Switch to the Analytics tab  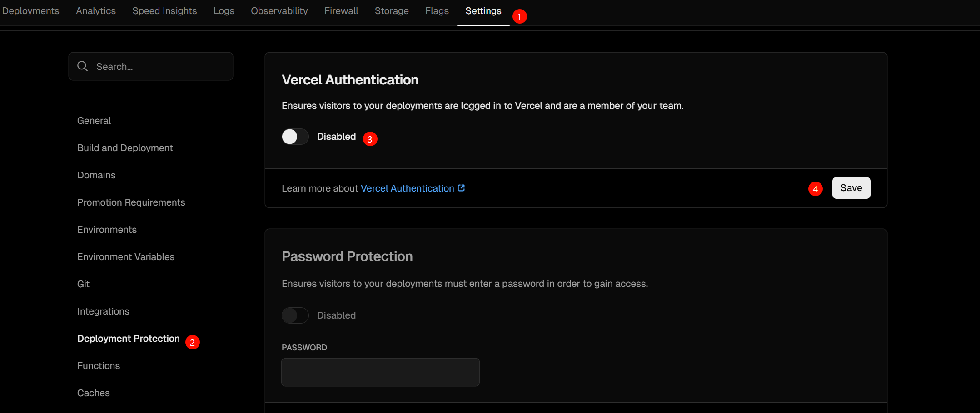(x=96, y=11)
